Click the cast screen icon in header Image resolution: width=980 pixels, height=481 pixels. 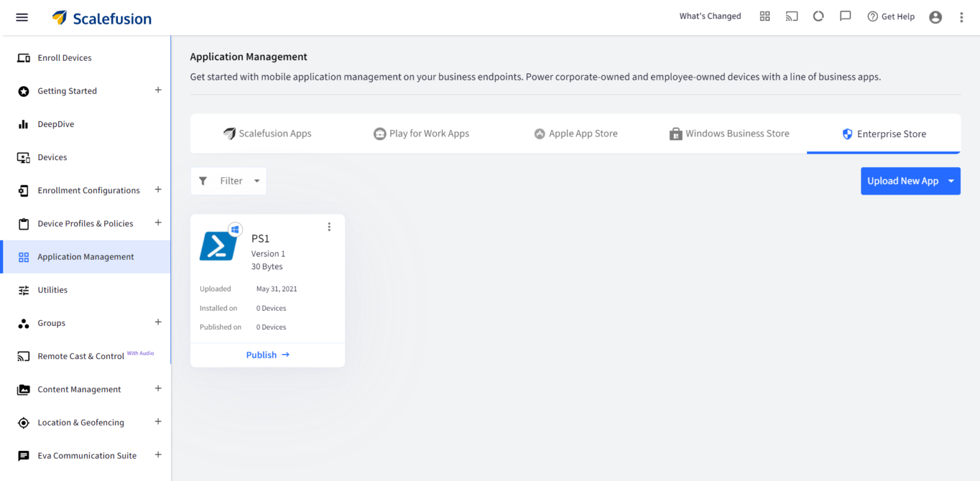click(x=792, y=17)
